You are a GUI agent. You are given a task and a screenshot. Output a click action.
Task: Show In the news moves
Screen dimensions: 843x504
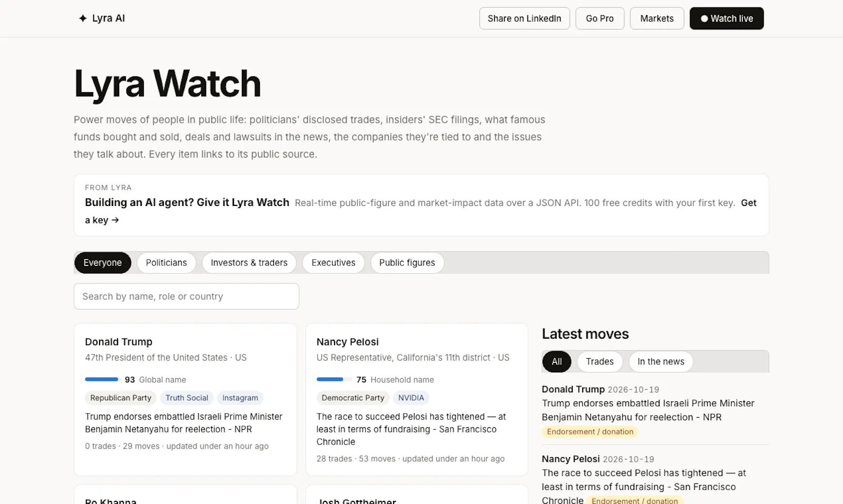click(x=661, y=362)
